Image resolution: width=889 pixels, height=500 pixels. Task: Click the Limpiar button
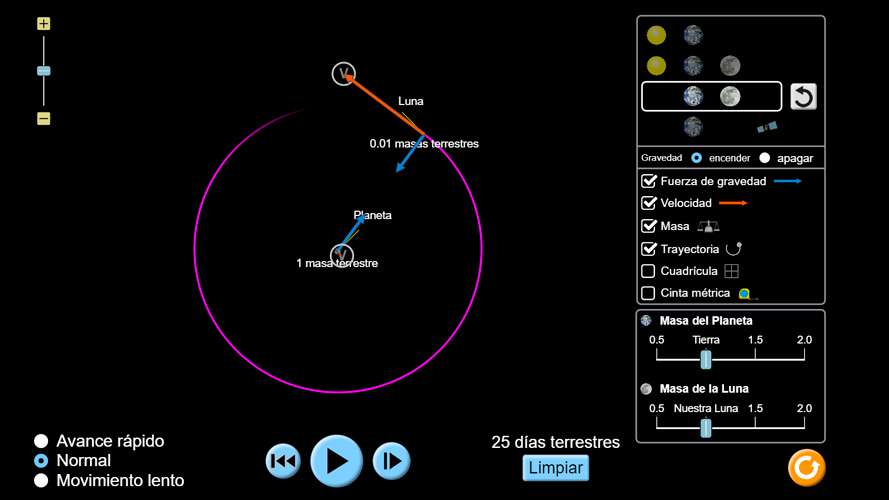tap(555, 468)
